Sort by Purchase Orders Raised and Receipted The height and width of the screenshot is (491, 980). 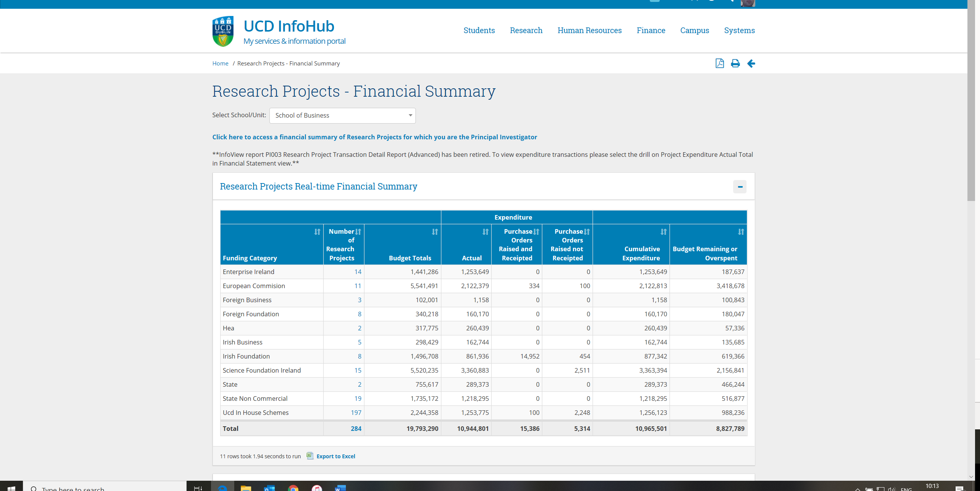[536, 232]
